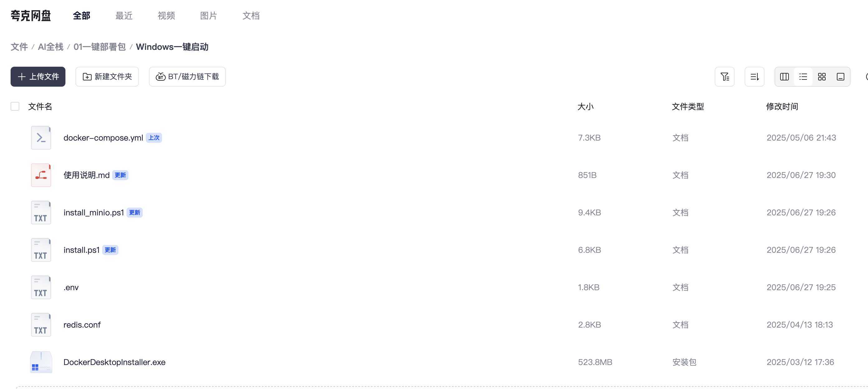Image resolution: width=868 pixels, height=389 pixels.
Task: Click the 新建文件夹 button
Action: [107, 76]
